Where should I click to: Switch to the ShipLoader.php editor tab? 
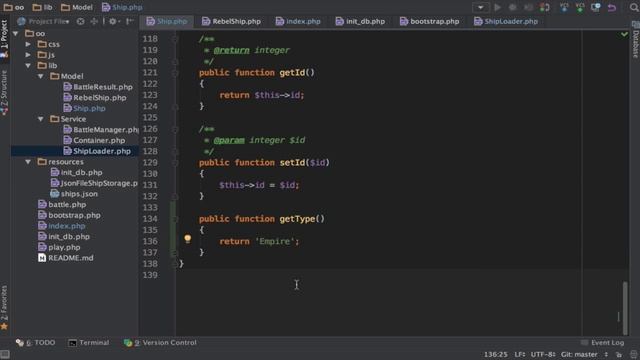pos(506,21)
